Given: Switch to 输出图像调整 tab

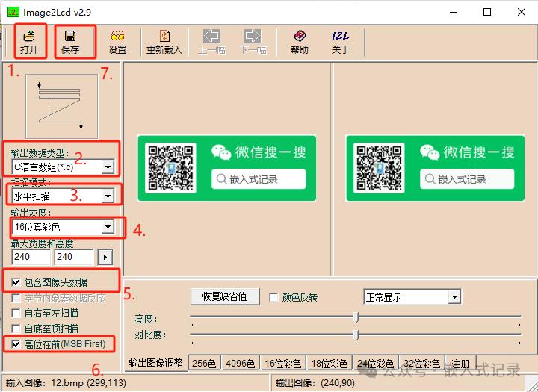Looking at the screenshot, I should click(x=155, y=363).
